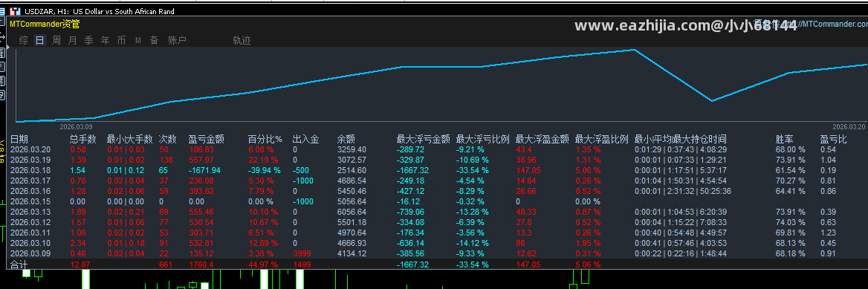Select the 2026.03.15 date row
The image size is (868, 289).
30,201
